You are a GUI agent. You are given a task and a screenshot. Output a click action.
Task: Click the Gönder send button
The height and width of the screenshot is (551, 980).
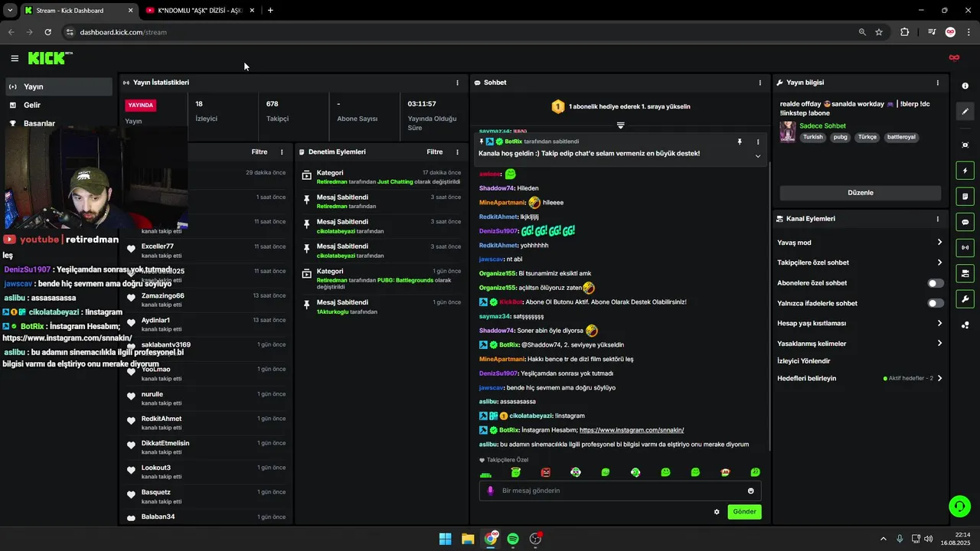click(744, 512)
